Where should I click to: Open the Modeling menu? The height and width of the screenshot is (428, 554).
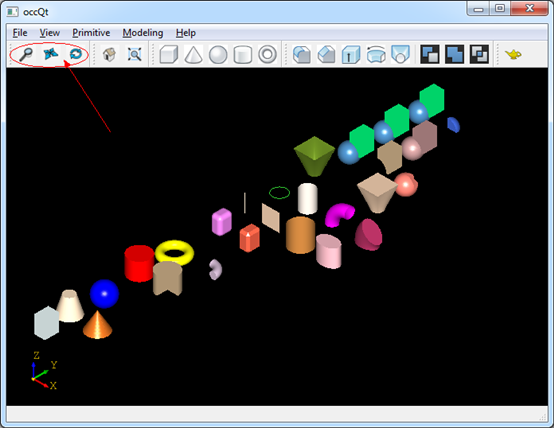143,33
